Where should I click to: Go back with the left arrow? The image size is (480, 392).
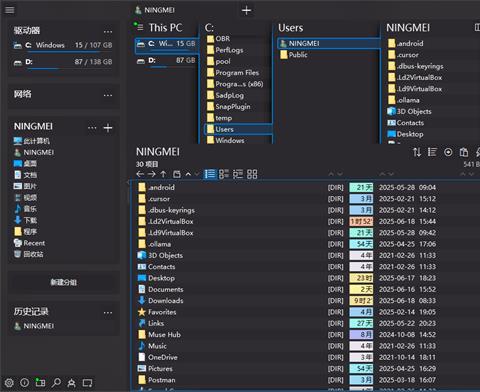[x=140, y=174]
